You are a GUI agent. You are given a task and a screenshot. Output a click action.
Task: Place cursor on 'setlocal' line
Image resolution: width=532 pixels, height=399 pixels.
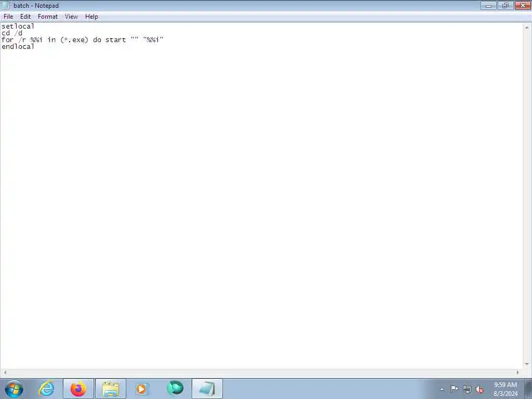pos(18,26)
